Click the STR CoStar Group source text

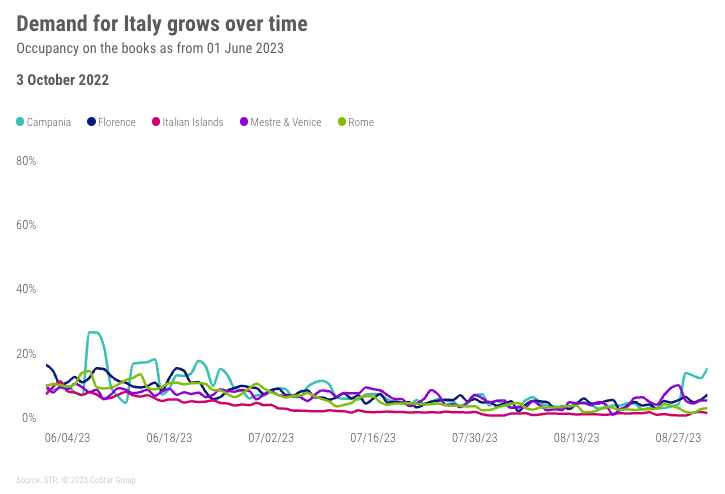click(x=76, y=481)
